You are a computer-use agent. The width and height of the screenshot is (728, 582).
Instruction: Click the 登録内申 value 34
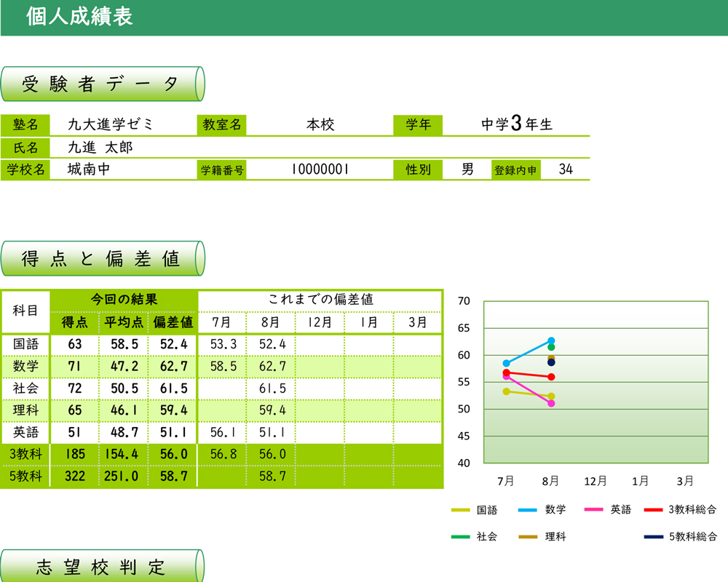(x=566, y=170)
